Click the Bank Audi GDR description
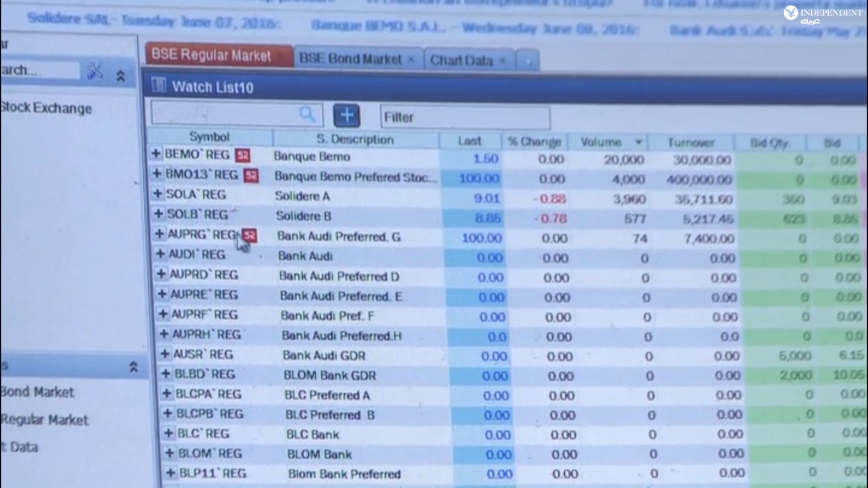This screenshot has height=488, width=868. (324, 356)
